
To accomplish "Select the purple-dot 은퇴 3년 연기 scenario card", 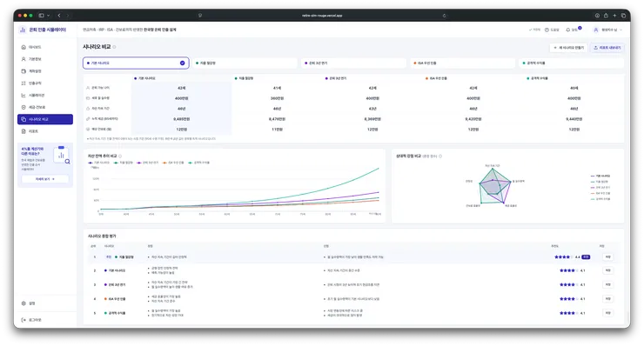I will (x=353, y=63).
